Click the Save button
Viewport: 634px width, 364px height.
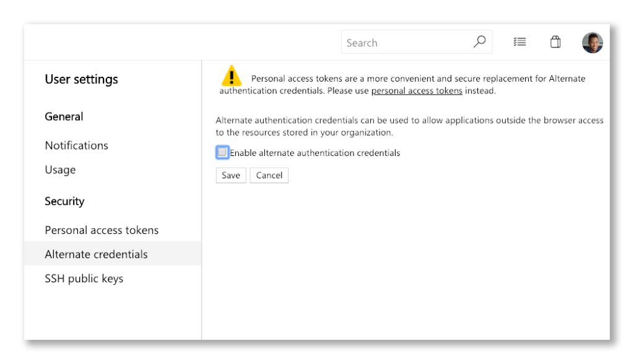tap(230, 175)
